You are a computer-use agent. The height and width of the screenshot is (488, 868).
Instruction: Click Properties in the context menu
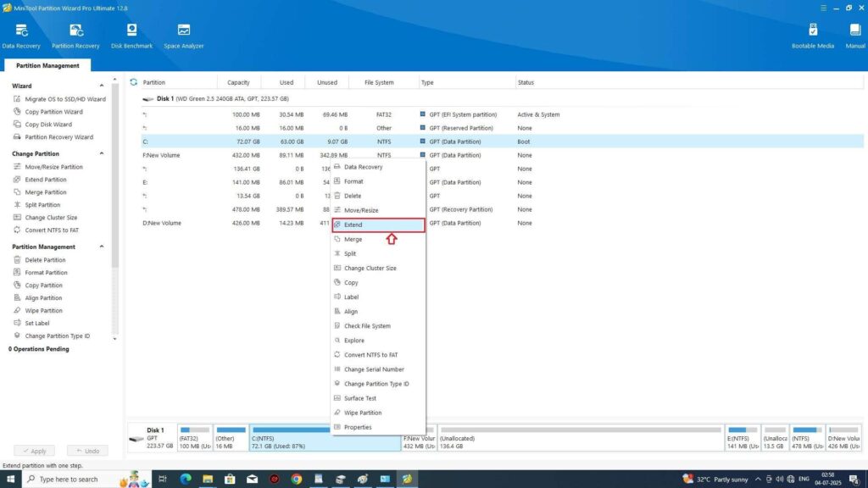click(358, 427)
